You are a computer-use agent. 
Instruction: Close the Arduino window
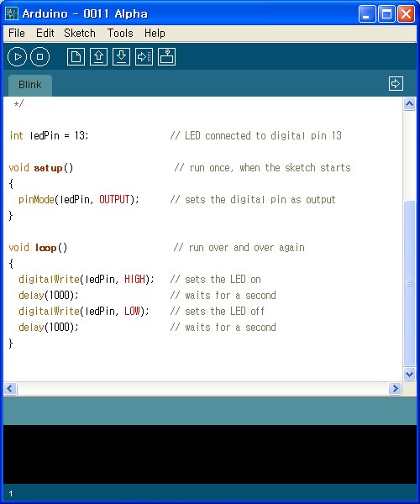(407, 13)
